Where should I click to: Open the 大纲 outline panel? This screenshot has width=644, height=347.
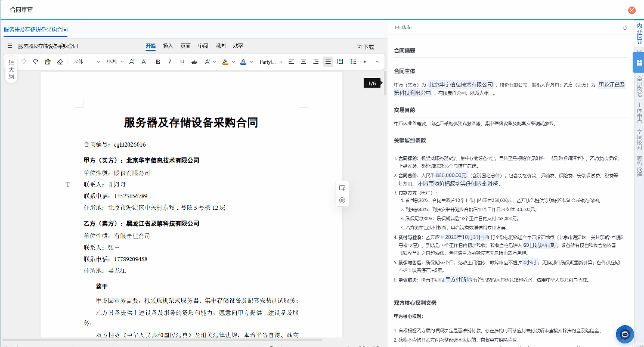pyautogui.click(x=11, y=69)
